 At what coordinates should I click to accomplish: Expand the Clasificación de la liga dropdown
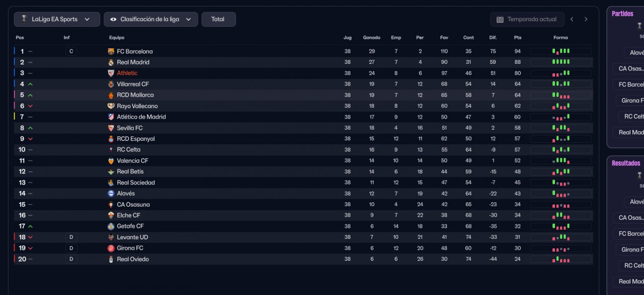tap(150, 19)
